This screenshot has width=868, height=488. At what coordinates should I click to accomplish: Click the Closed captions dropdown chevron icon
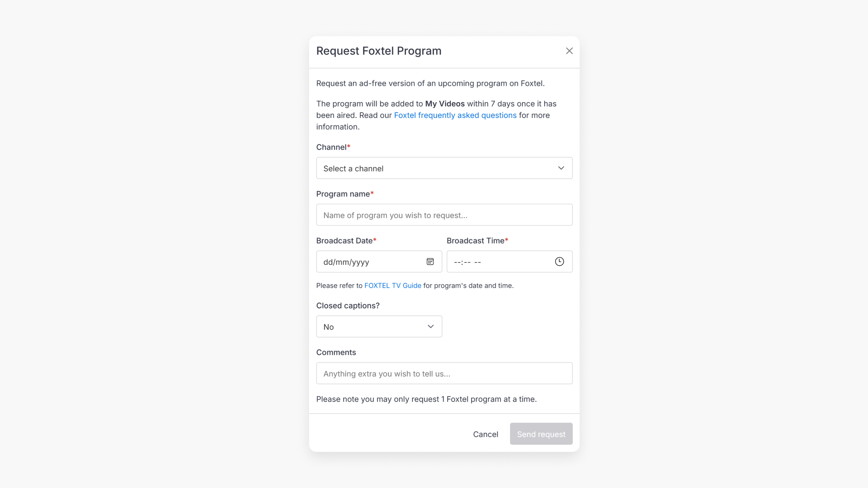coord(431,326)
